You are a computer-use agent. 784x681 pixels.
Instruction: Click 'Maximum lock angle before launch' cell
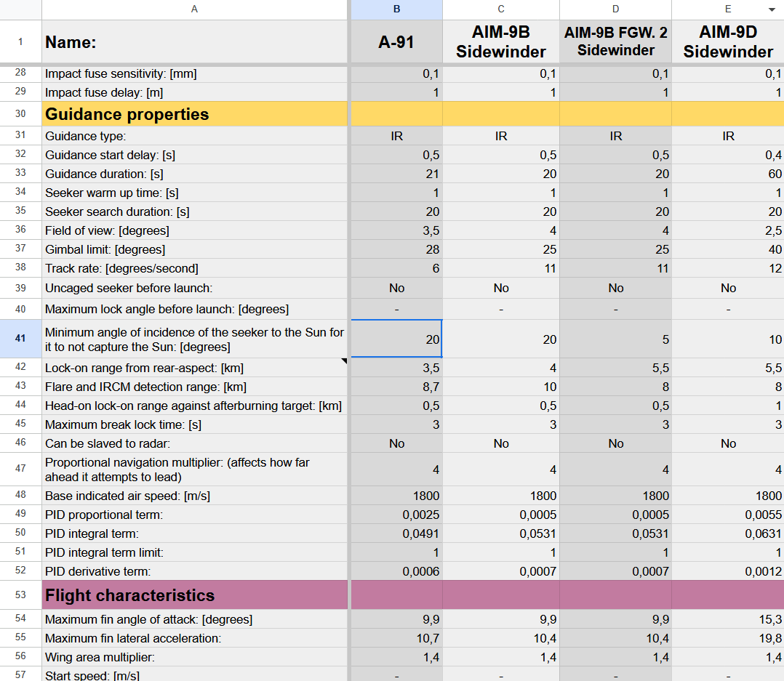pos(194,310)
